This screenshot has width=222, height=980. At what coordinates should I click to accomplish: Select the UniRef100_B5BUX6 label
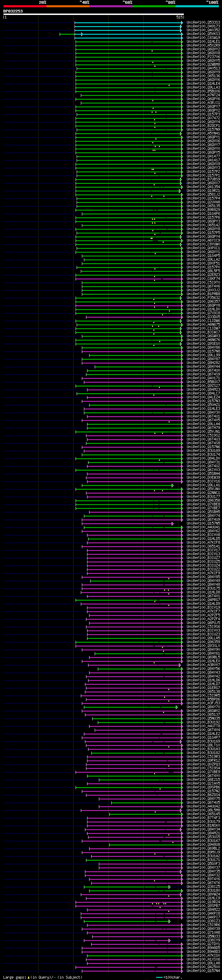click(x=203, y=91)
